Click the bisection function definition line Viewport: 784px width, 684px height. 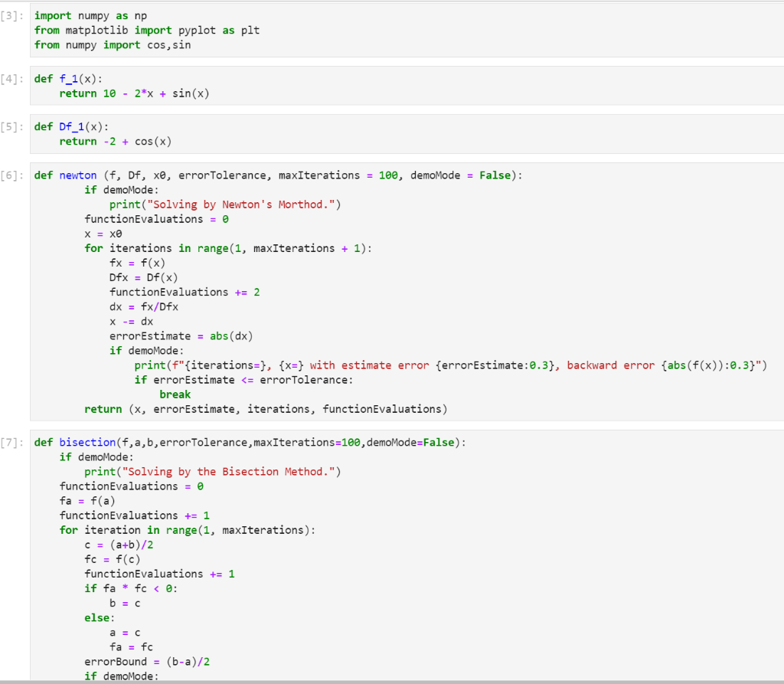pyautogui.click(x=153, y=442)
